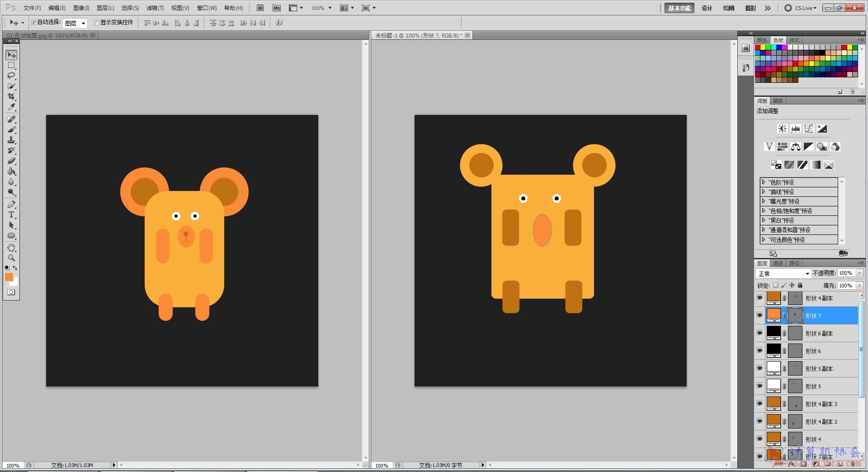868x472 pixels.
Task: Select the Eraser tool
Action: point(11,161)
